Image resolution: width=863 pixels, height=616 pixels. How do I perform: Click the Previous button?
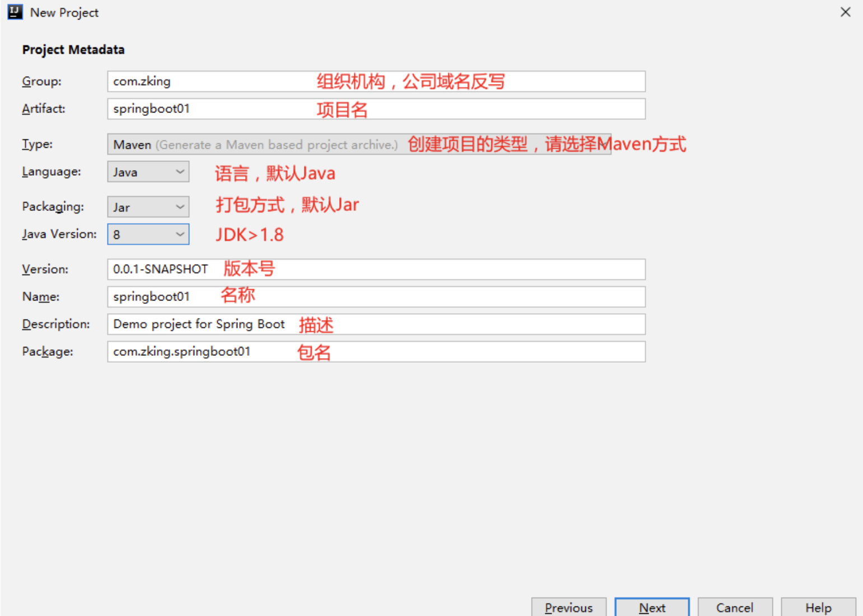pos(569,607)
